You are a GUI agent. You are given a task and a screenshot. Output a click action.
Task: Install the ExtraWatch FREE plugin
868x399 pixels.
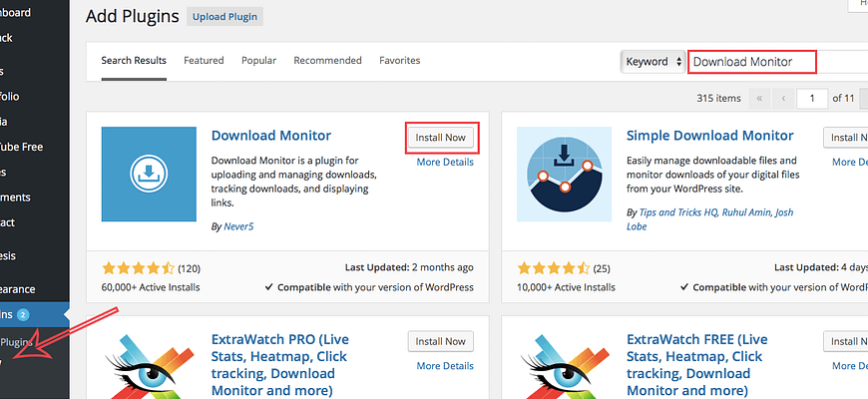845,341
